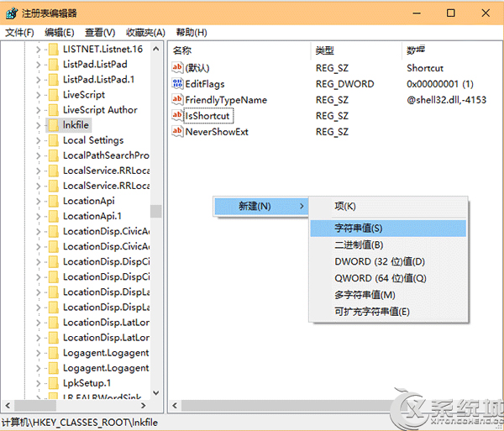Viewport: 504px width, 431px height.
Task: Click tree pane scroll up arrow
Action: 156,50
